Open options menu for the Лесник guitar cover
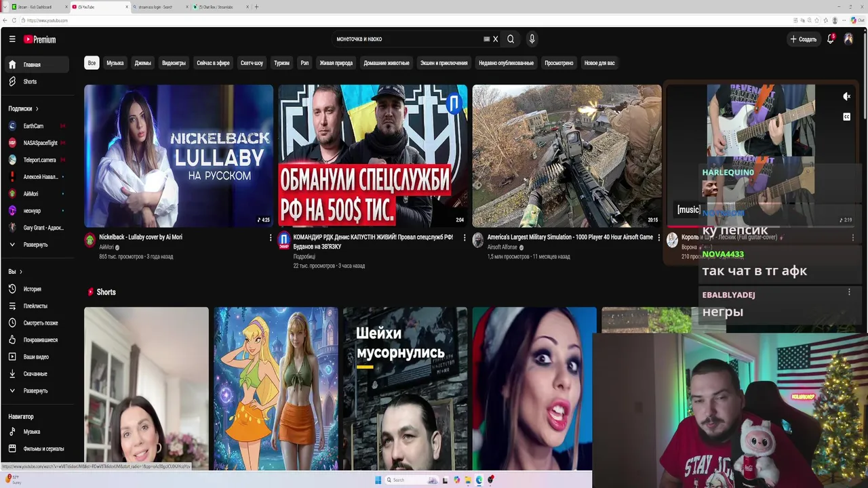The image size is (868, 488). pos(852,238)
